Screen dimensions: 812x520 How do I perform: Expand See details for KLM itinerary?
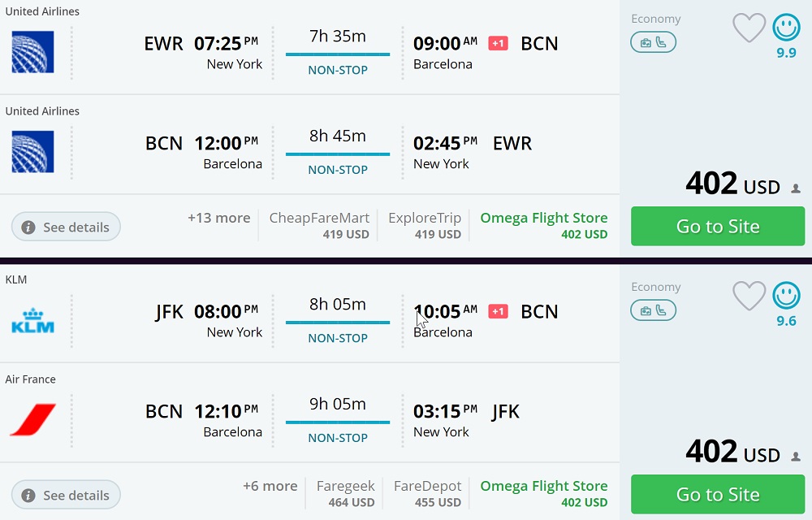[x=66, y=495]
